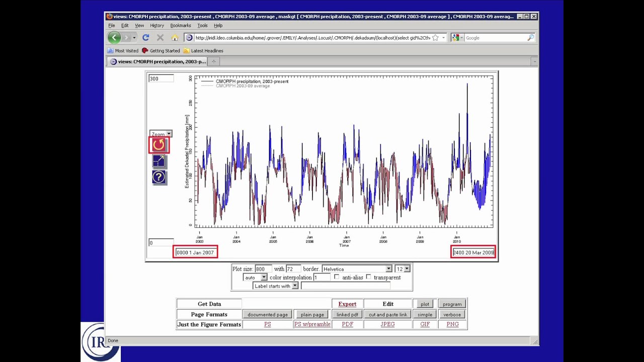644x362 pixels.
Task: Go back with the green back arrow
Action: pyautogui.click(x=114, y=37)
